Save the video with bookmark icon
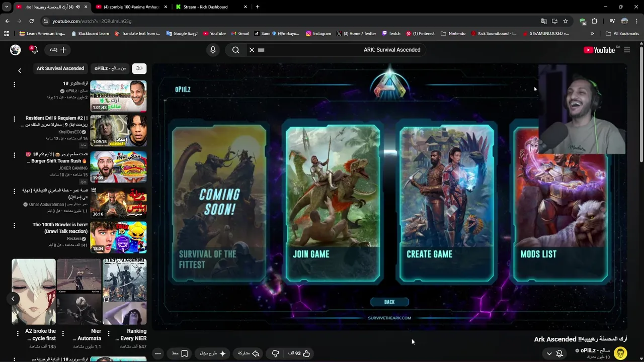Image resolution: width=644 pixels, height=362 pixels. pos(180,353)
